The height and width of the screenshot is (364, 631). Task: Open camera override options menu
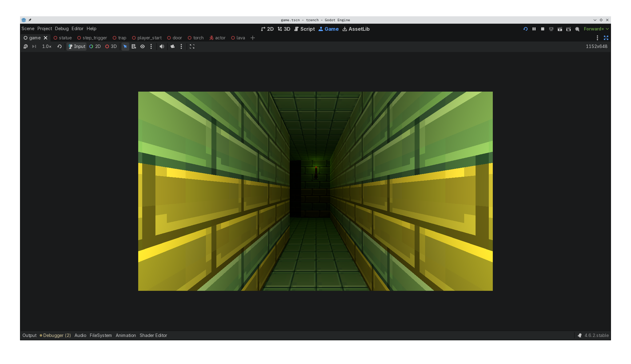pyautogui.click(x=181, y=46)
